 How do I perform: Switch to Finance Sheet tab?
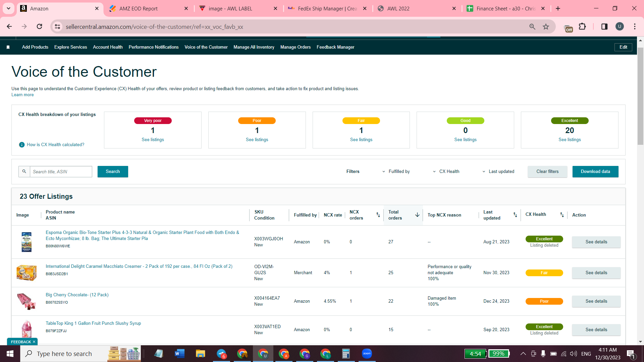505,8
